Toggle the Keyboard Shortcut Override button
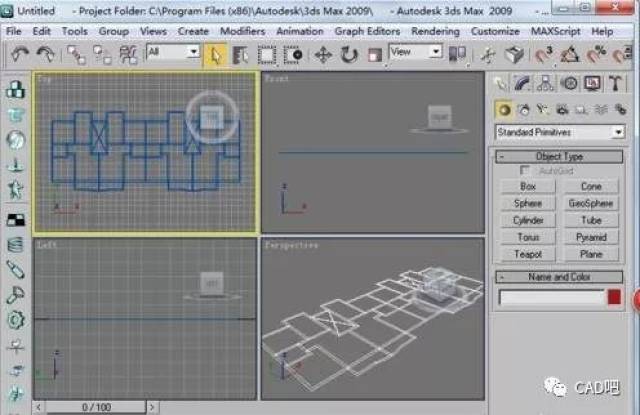This screenshot has height=415, width=640. 514,55
